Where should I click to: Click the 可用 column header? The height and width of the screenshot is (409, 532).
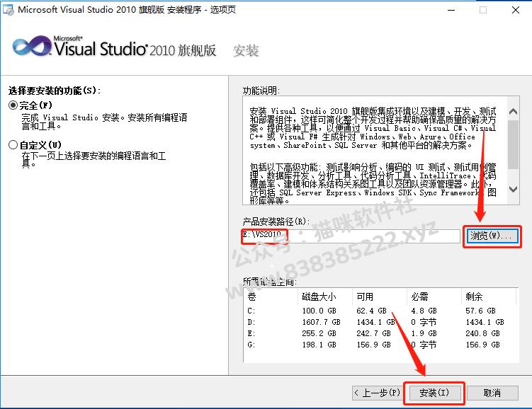(380, 296)
